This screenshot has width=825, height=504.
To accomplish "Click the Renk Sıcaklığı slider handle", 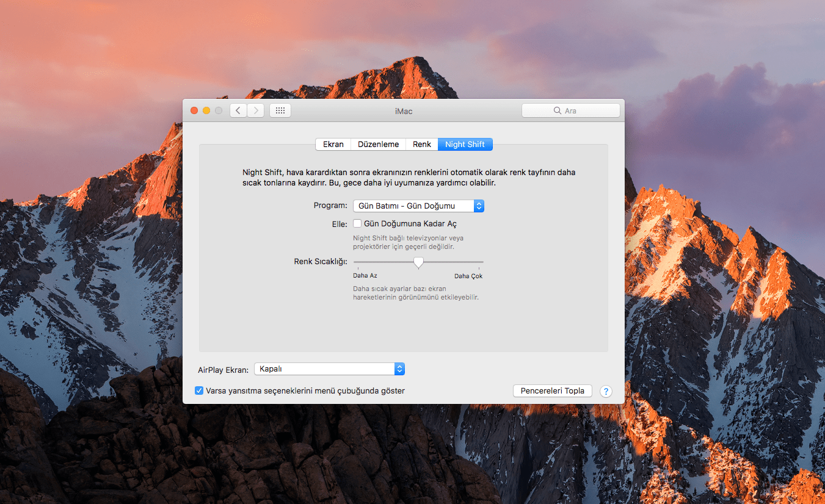I will 418,262.
